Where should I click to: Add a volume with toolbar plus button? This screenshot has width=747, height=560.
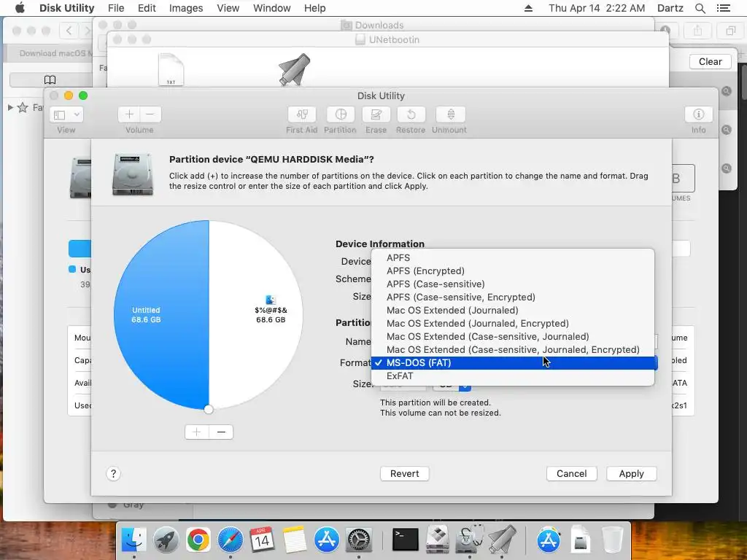(x=129, y=114)
